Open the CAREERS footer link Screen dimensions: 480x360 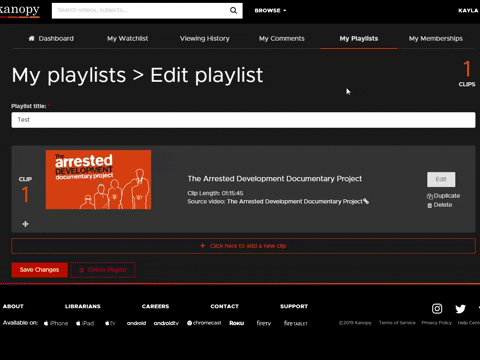coord(155,306)
